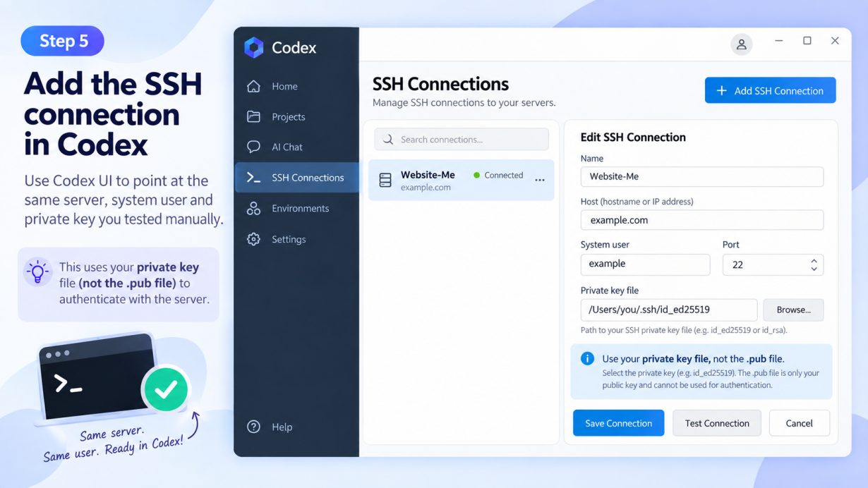Open Help at sidebar bottom

(297, 427)
